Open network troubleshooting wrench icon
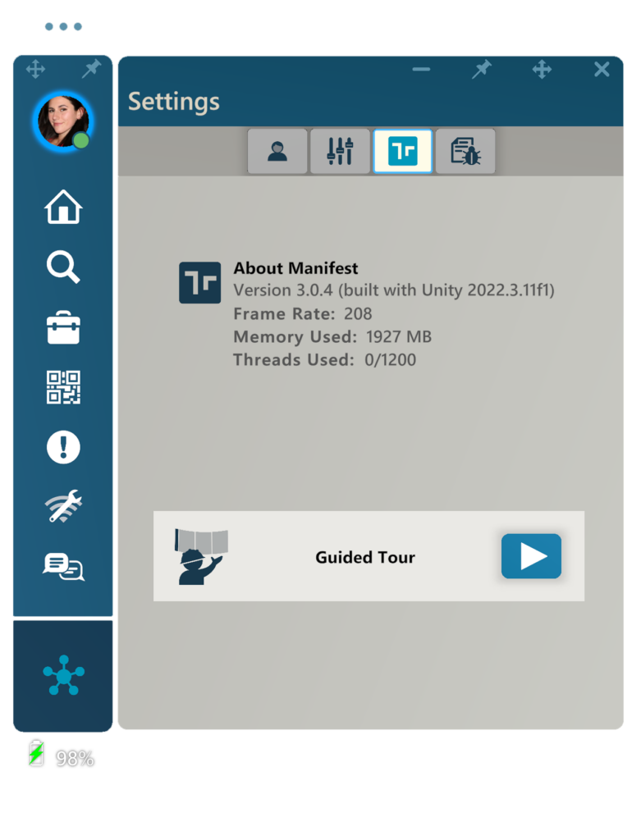641x840 pixels. pyautogui.click(x=63, y=506)
